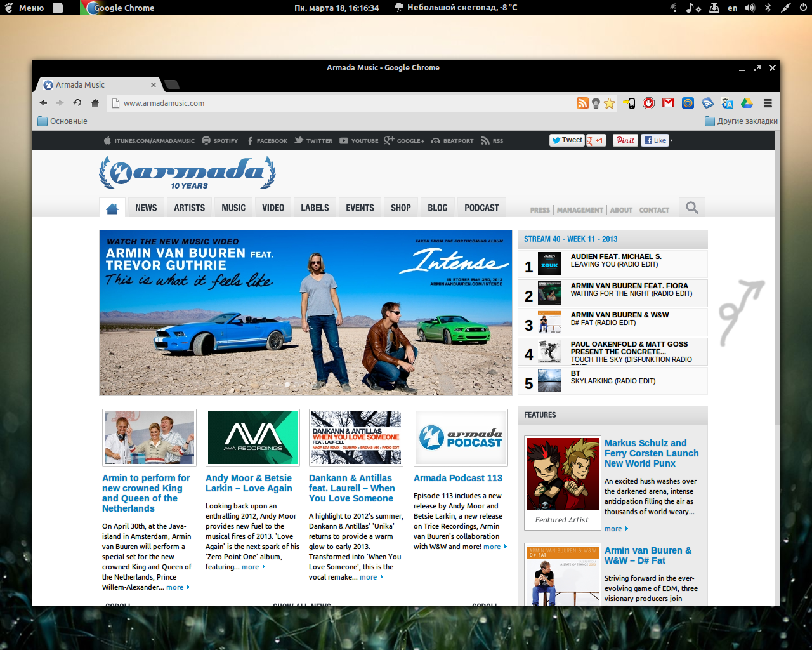Go to browser home page via house icon
The width and height of the screenshot is (812, 650).
coord(95,103)
